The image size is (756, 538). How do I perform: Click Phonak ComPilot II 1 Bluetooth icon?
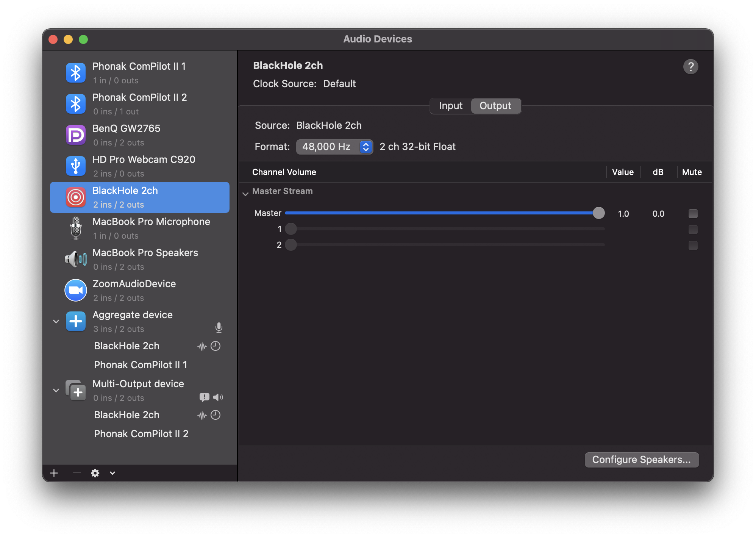pos(76,73)
